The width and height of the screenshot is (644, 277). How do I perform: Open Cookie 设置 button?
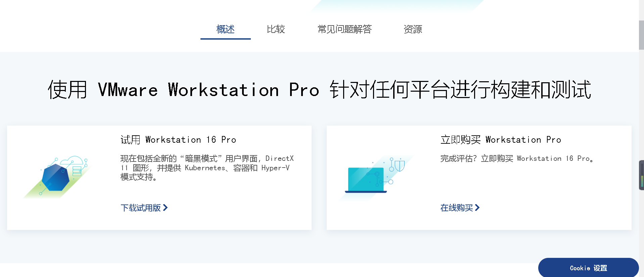coord(588,268)
